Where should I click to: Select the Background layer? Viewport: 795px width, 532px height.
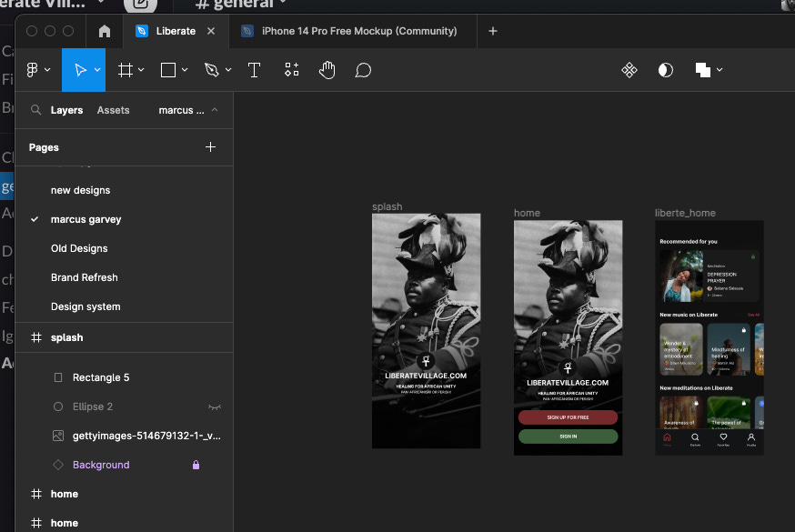click(125, 465)
